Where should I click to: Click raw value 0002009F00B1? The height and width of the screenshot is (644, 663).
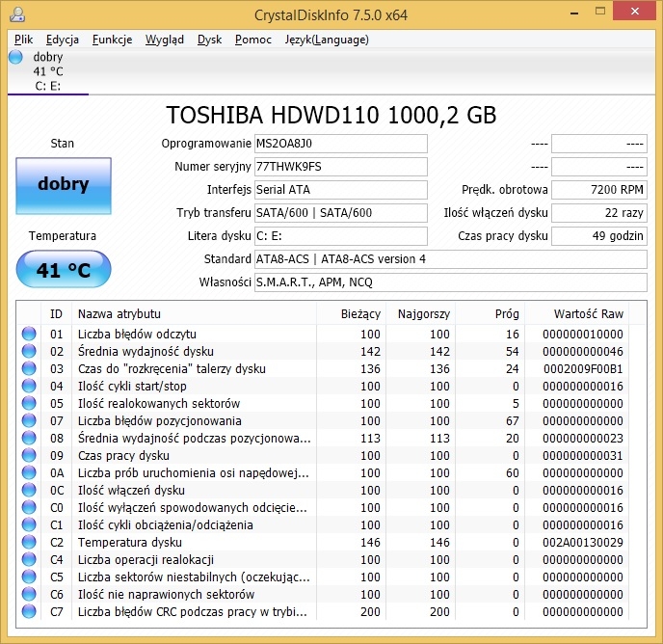pyautogui.click(x=583, y=368)
